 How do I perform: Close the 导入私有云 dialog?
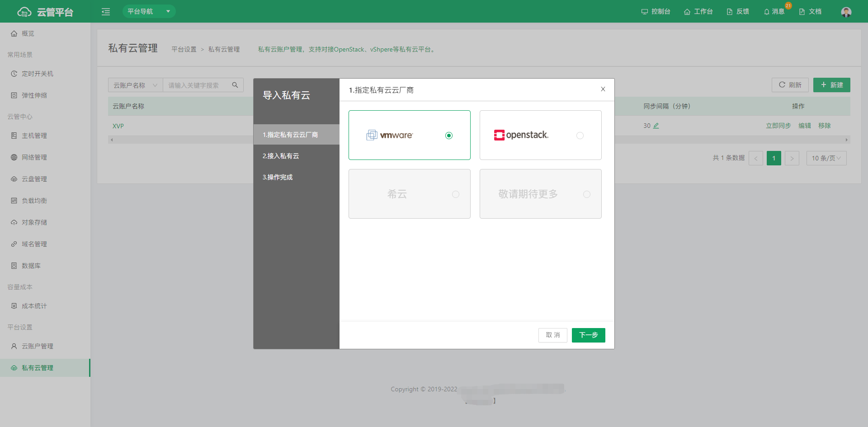[x=603, y=89]
